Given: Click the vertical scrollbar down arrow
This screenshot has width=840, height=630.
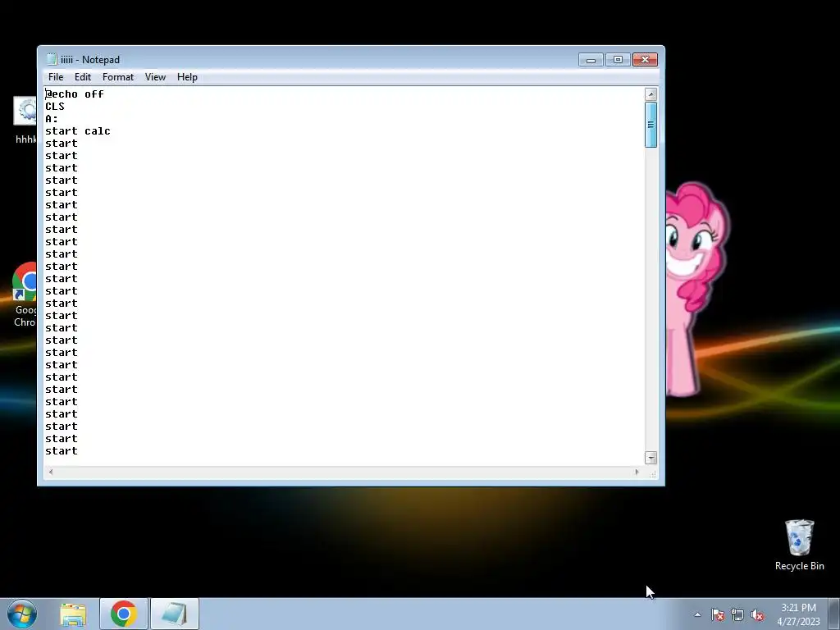Looking at the screenshot, I should (651, 458).
